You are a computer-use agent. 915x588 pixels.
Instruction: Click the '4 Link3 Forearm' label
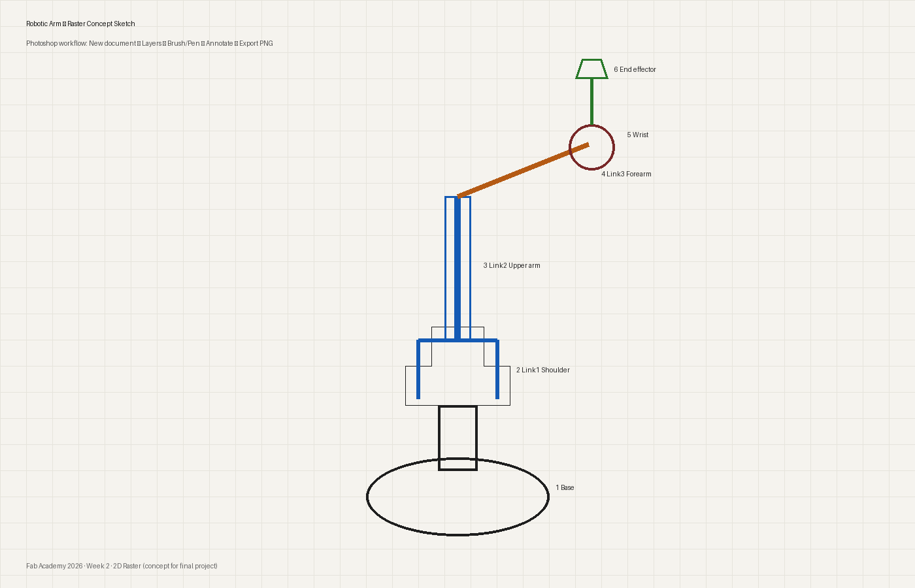click(x=626, y=174)
